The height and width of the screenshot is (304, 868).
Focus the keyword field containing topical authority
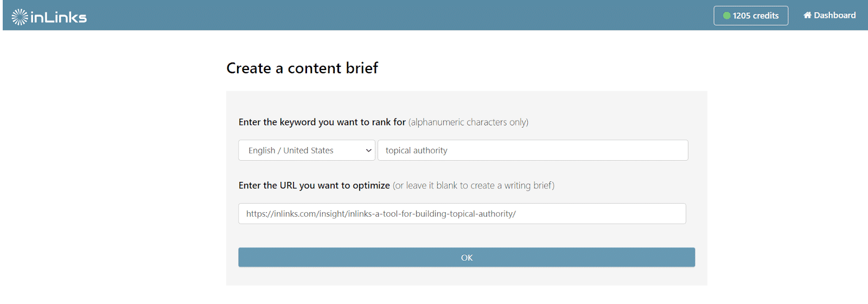point(533,150)
